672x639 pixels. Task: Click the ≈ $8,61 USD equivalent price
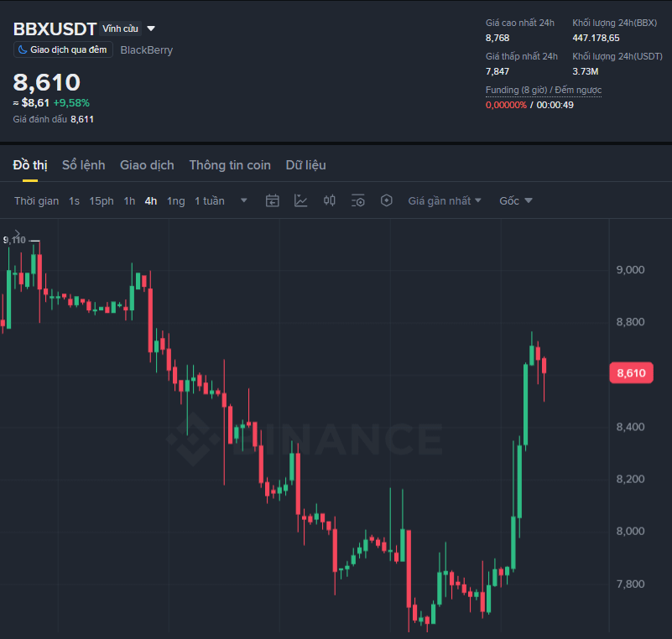31,103
